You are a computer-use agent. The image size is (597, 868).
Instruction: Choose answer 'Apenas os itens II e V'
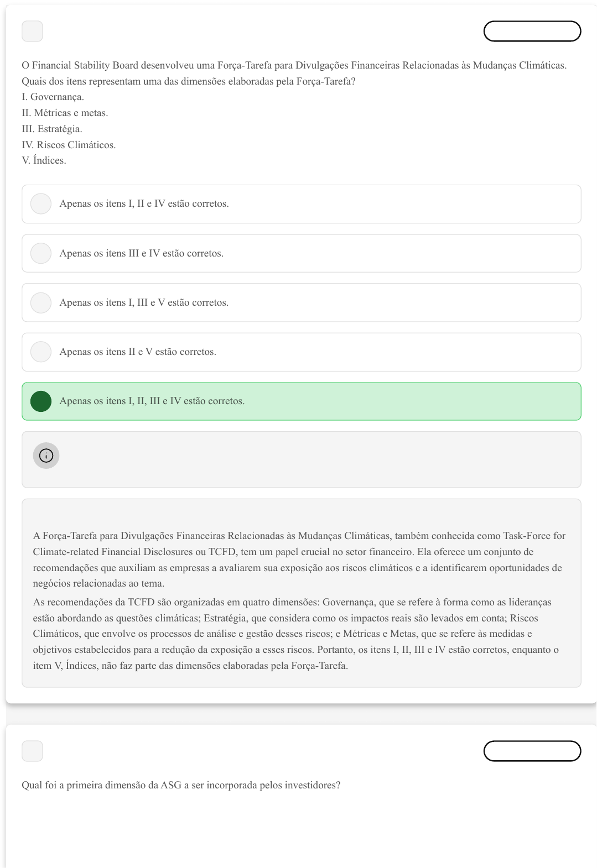(302, 352)
